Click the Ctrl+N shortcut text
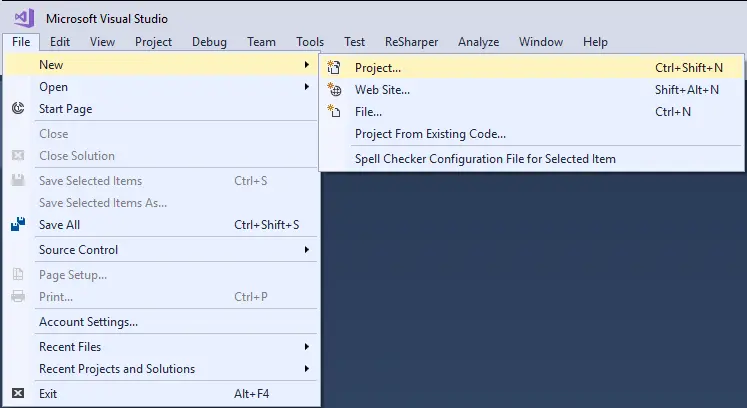The image size is (747, 408). 673,112
